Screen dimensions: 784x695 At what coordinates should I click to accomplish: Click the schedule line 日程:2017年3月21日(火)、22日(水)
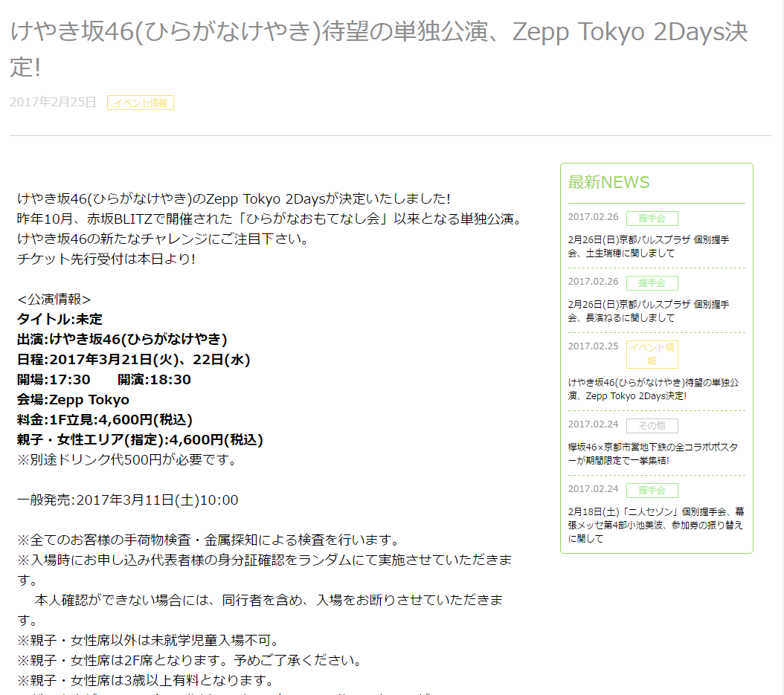pos(133,359)
